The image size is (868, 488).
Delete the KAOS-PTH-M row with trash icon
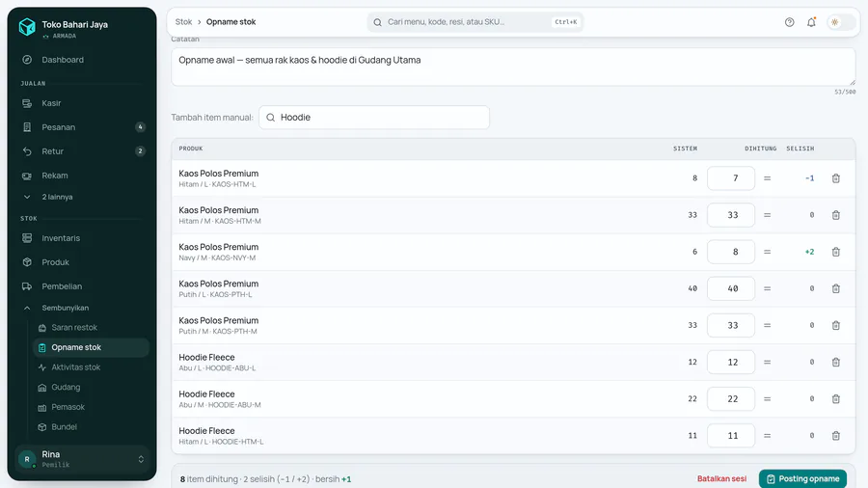click(x=836, y=325)
